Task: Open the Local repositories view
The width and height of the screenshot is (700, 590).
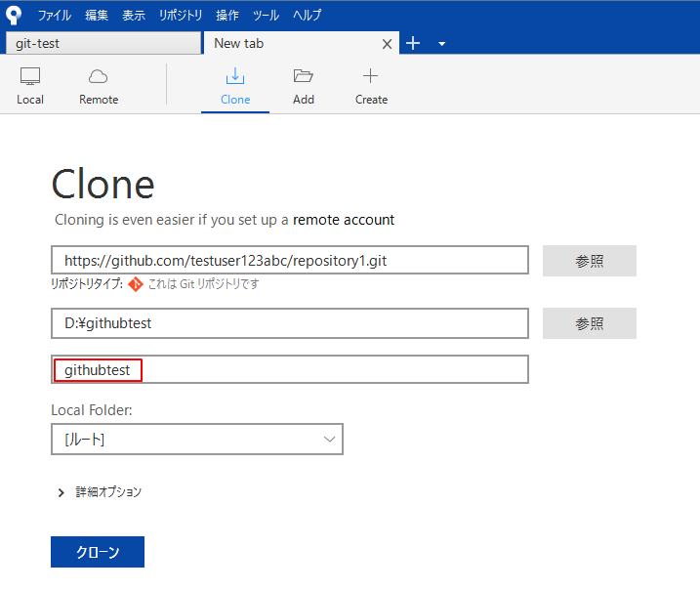Action: pyautogui.click(x=30, y=86)
